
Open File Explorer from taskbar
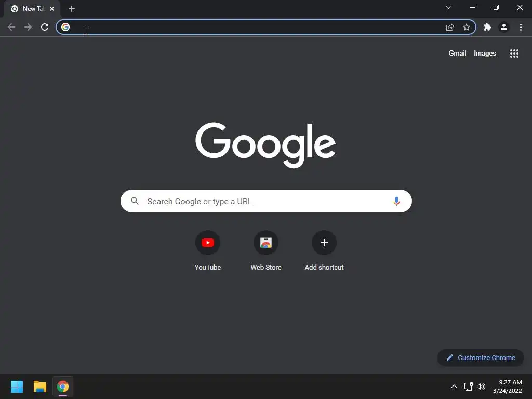39,387
